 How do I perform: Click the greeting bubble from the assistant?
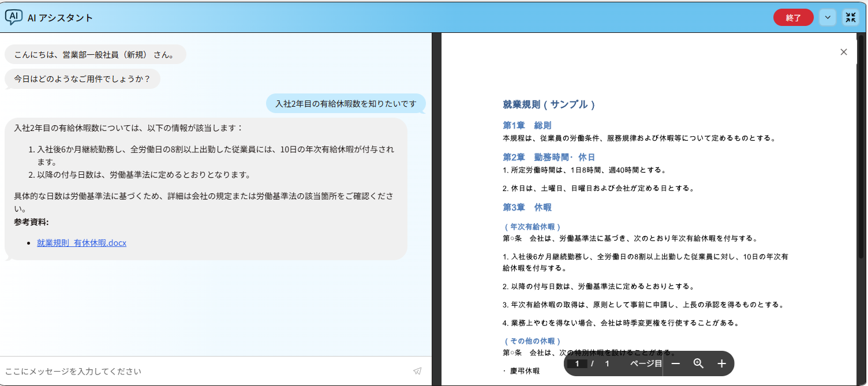pos(95,54)
